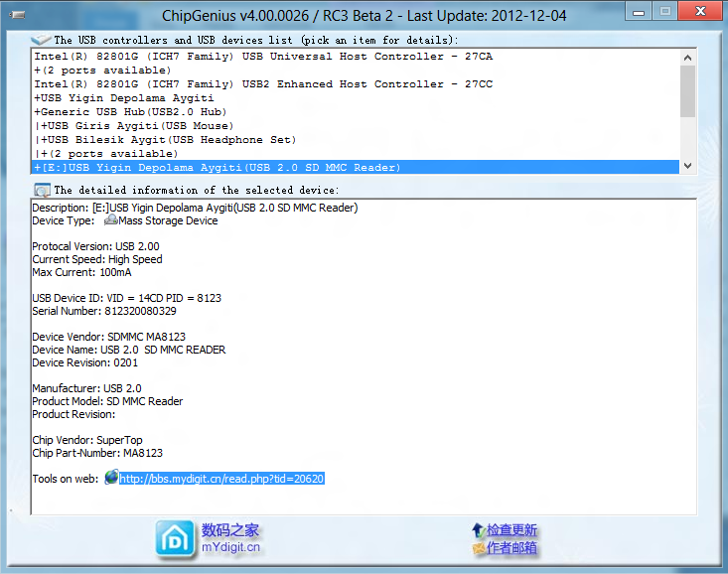The image size is (728, 574).
Task: Click the 'Manufacturer: USB 2.0' line
Action: [x=86, y=388]
